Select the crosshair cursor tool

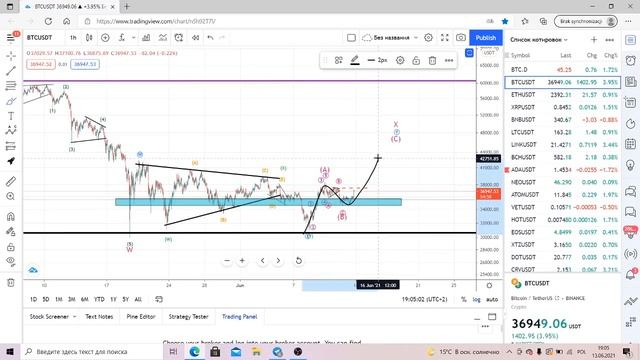point(11,56)
